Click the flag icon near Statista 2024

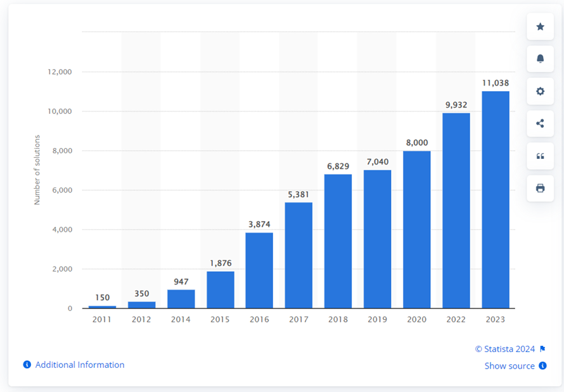point(542,349)
